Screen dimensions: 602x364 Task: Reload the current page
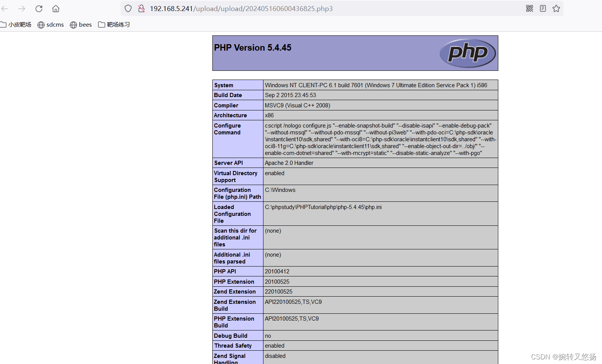(x=39, y=8)
